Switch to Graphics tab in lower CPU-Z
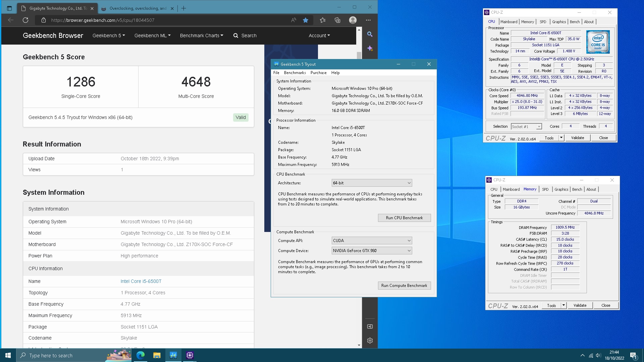644x362 pixels. coord(561,189)
